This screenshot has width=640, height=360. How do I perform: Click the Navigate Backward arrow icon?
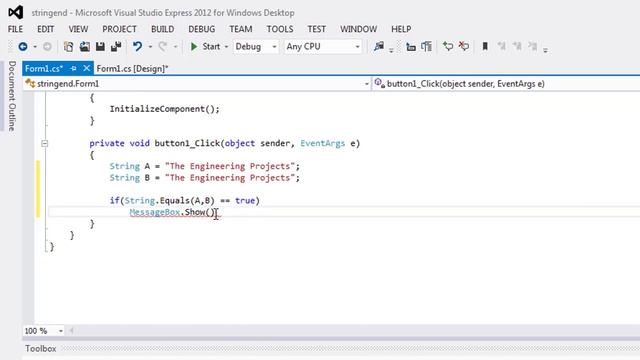click(x=23, y=47)
